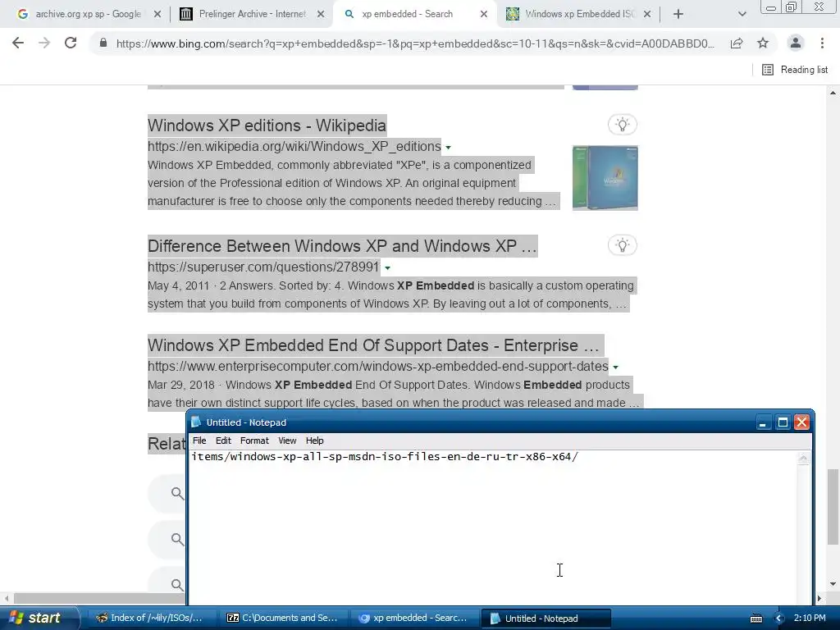Click the superuser.com/questions URL text
The image size is (840, 630).
[263, 267]
